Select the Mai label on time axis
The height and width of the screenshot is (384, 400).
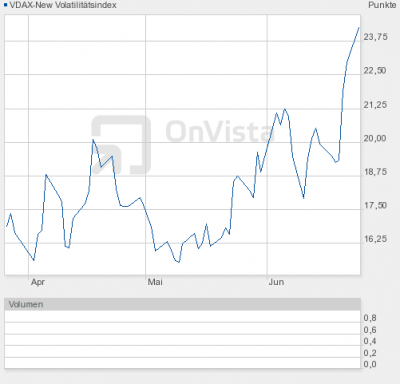point(155,282)
